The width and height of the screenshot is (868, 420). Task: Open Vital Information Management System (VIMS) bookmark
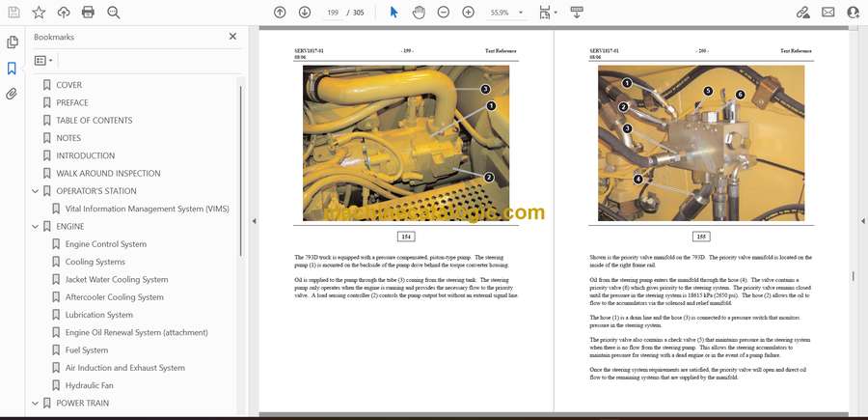tap(148, 209)
